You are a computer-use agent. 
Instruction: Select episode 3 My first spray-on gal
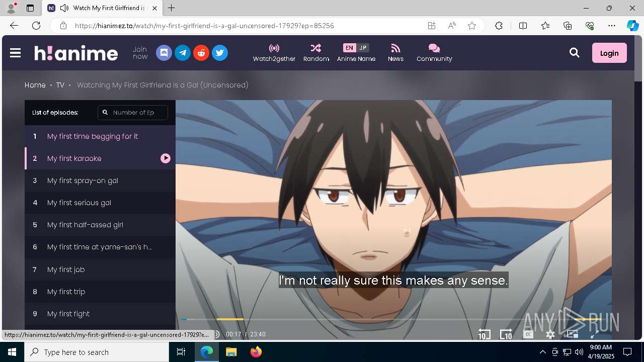pyautogui.click(x=100, y=180)
